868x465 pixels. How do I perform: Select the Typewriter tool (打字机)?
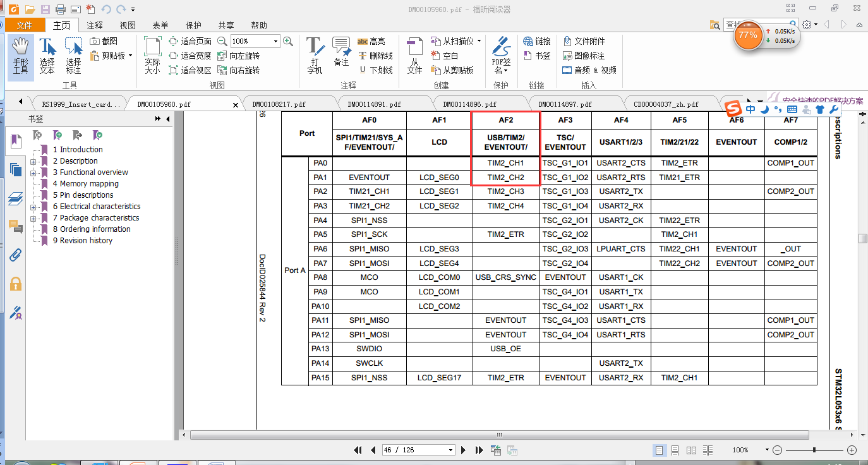tap(315, 57)
